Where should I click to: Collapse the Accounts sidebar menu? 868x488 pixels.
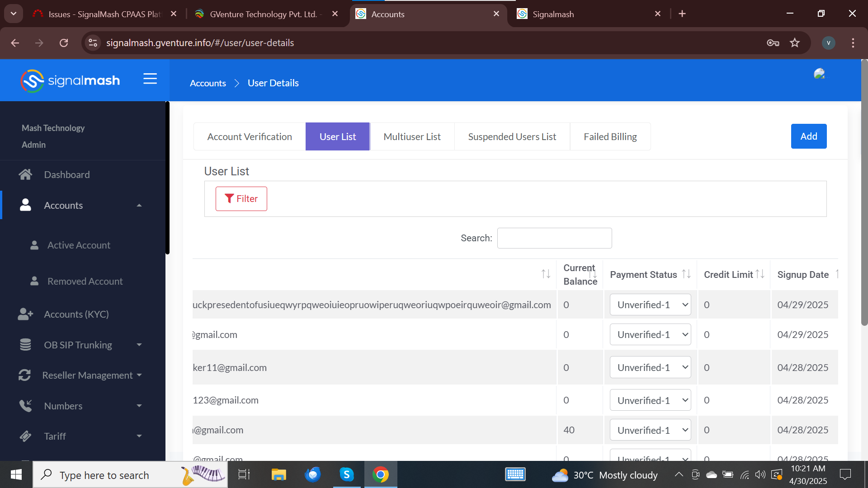[x=139, y=206]
